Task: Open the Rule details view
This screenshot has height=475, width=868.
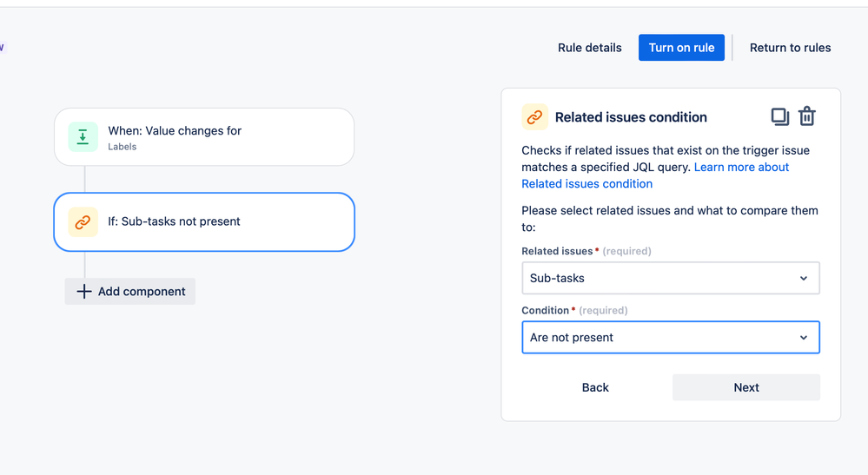Action: (x=590, y=48)
